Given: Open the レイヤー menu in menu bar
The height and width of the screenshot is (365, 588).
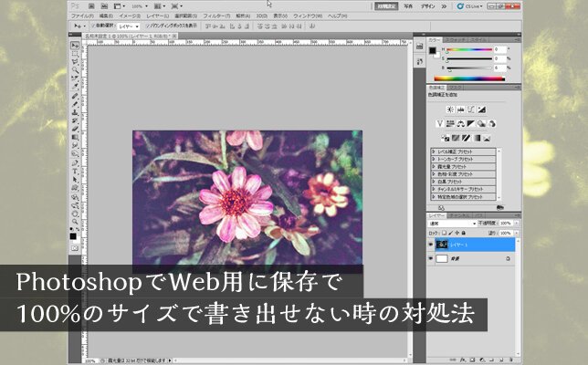Looking at the screenshot, I should pyautogui.click(x=155, y=16).
